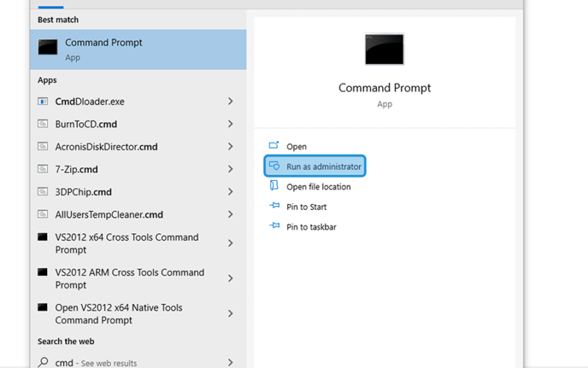
Task: Expand the 3DPChip.cmd chevron arrow
Action: coord(230,192)
